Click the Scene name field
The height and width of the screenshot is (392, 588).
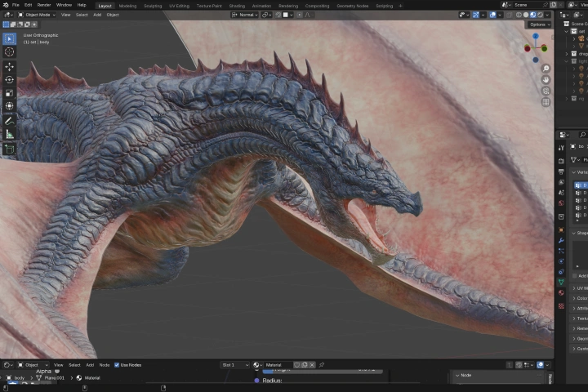pyautogui.click(x=528, y=5)
